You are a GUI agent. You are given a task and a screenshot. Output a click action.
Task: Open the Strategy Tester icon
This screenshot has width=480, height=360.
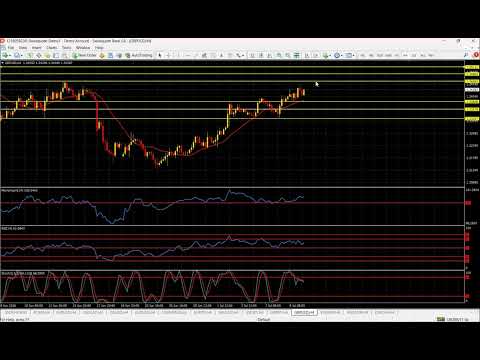pyautogui.click(x=65, y=55)
